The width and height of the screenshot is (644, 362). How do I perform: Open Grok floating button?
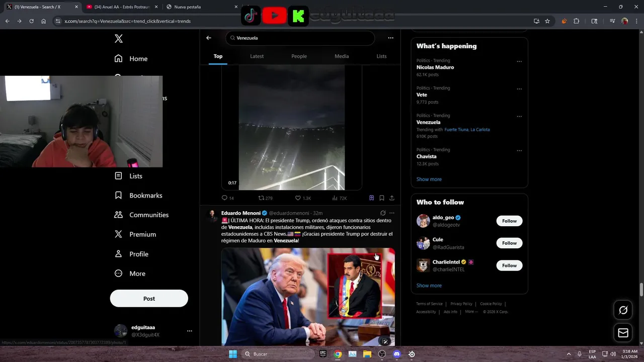(x=623, y=310)
